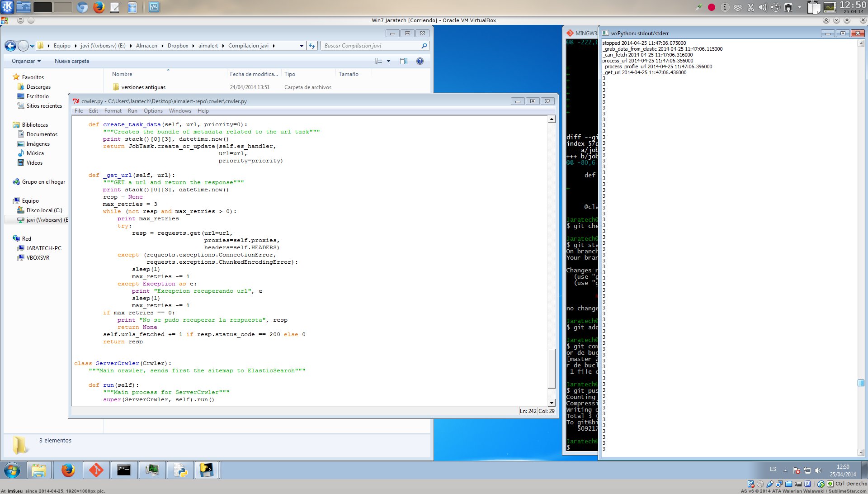
Task: Open the Python IDLE taskbar icon
Action: pos(180,470)
